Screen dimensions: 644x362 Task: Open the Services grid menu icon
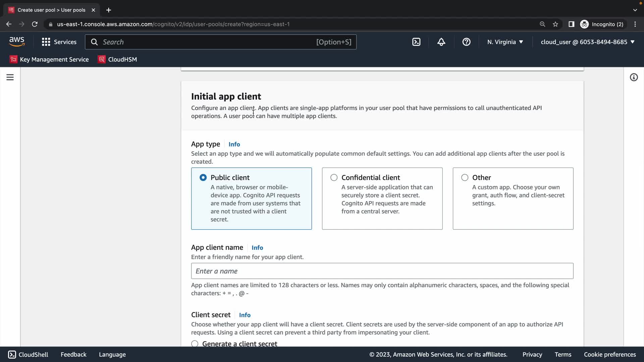[x=46, y=42]
